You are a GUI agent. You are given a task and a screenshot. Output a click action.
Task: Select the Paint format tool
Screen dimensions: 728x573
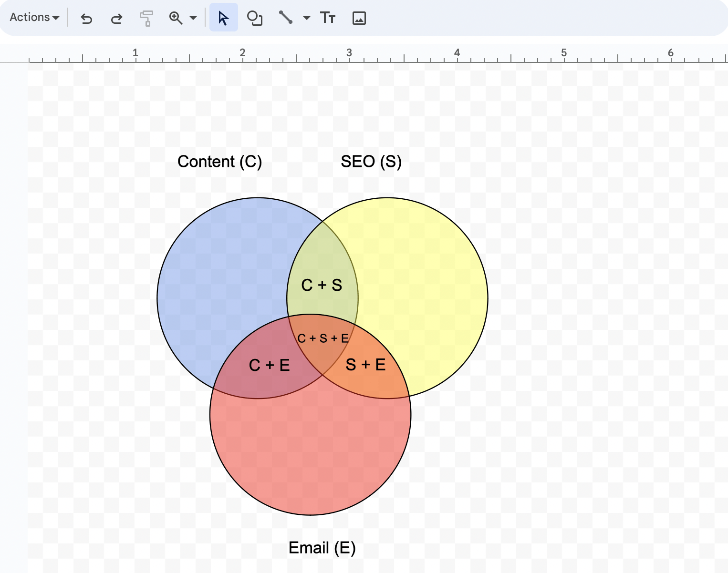146,18
